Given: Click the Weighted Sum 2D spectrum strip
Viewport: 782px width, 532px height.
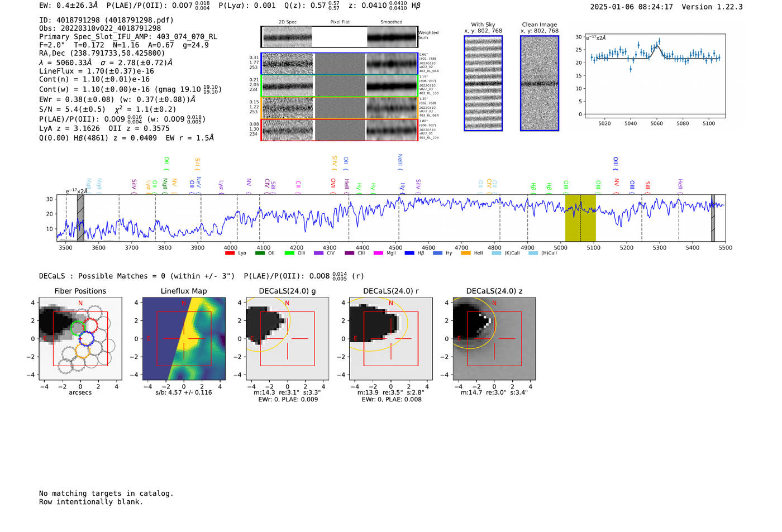Looking at the screenshot, I should pos(339,37).
